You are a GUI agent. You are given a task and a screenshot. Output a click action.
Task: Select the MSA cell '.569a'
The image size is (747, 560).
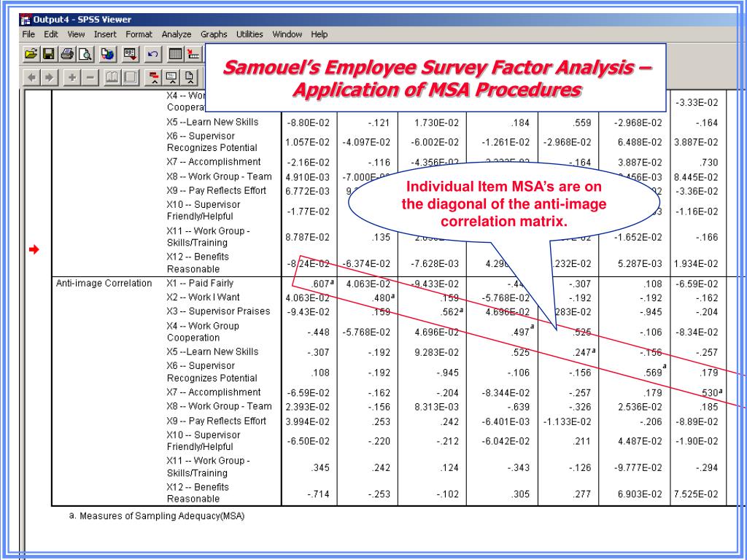coord(654,371)
